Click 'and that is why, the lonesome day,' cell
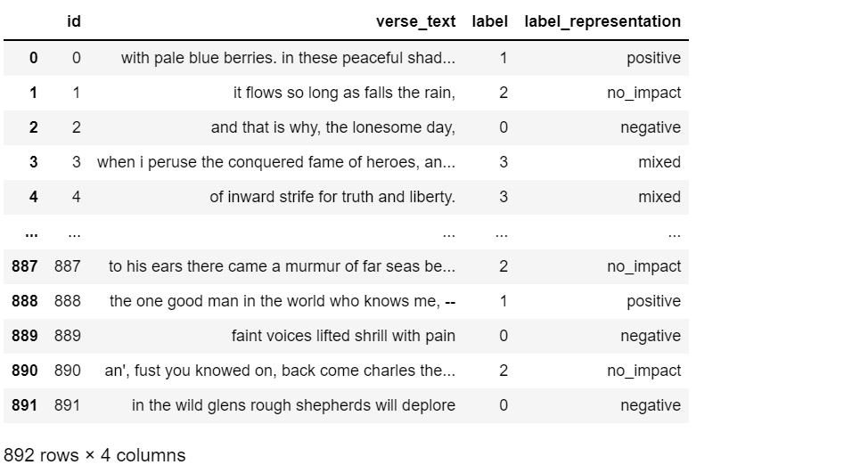Screen dimensions: 868x473 (332, 127)
